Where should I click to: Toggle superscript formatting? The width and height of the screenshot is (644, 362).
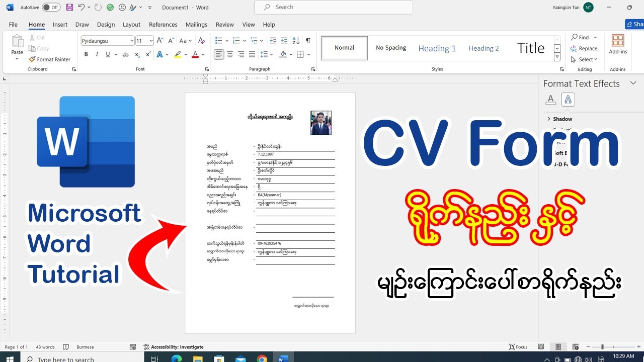(x=148, y=54)
